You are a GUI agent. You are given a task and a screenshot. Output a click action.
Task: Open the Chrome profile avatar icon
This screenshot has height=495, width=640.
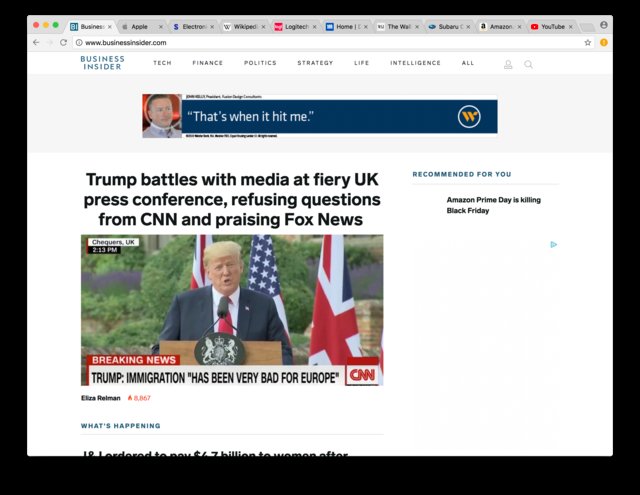pos(604,25)
